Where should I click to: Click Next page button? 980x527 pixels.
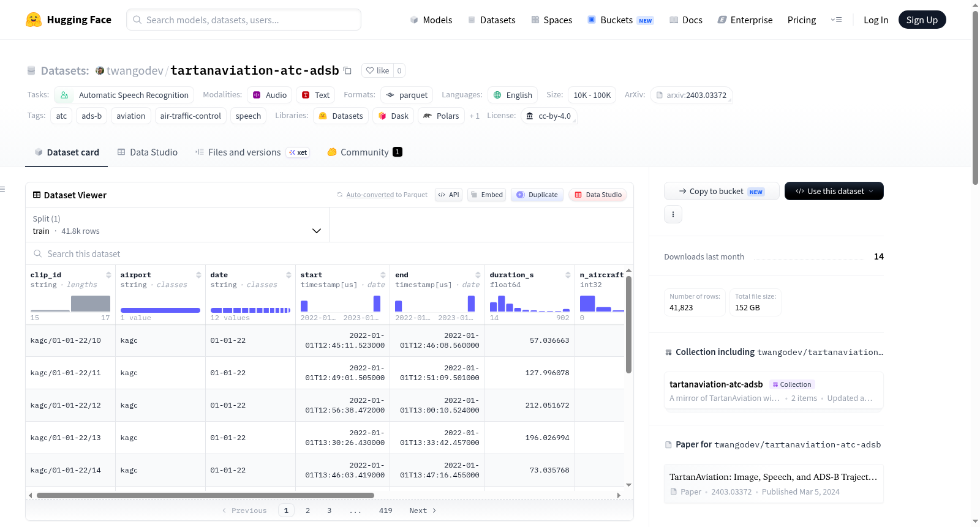pos(423,510)
